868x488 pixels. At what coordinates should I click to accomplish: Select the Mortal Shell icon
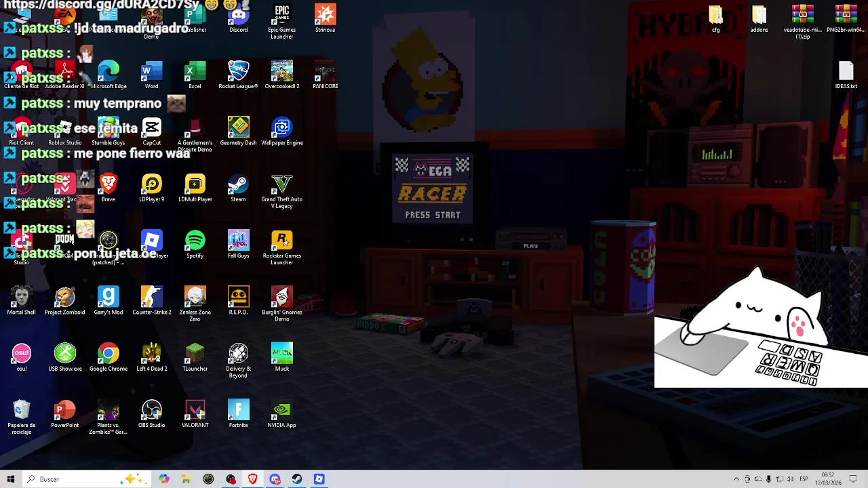click(x=21, y=301)
